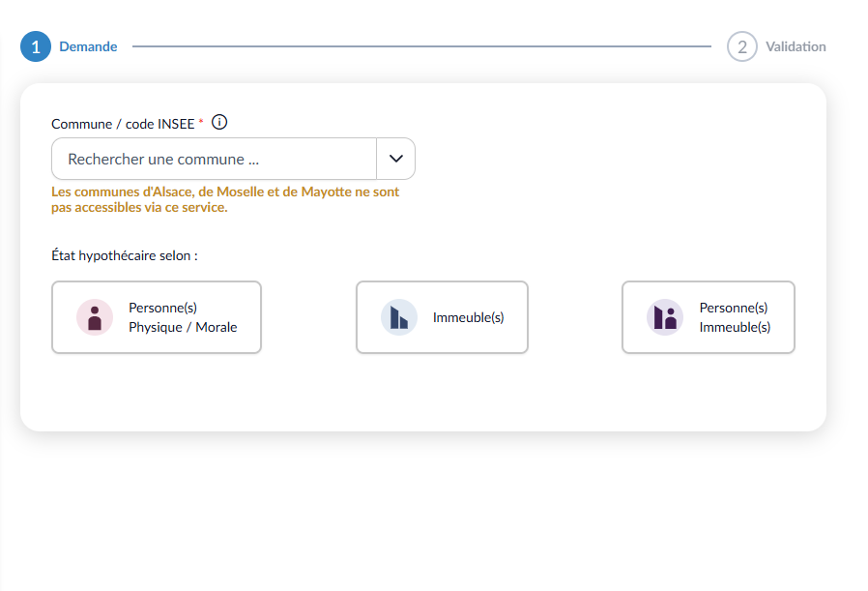Click the building icon in the Immeuble(s) card
The image size is (868, 591).
(399, 317)
